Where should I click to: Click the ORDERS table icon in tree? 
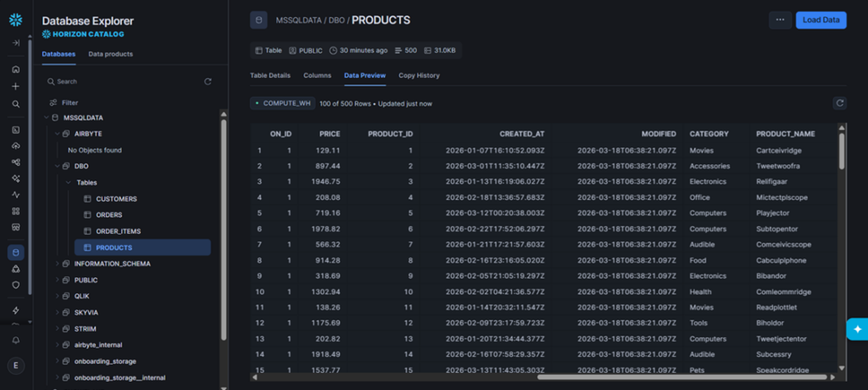[x=87, y=215]
